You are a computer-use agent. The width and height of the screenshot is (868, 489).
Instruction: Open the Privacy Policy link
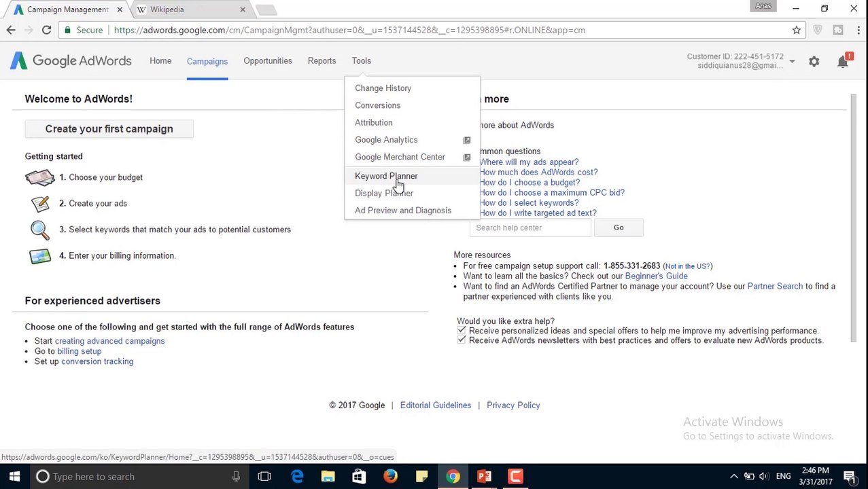point(513,405)
